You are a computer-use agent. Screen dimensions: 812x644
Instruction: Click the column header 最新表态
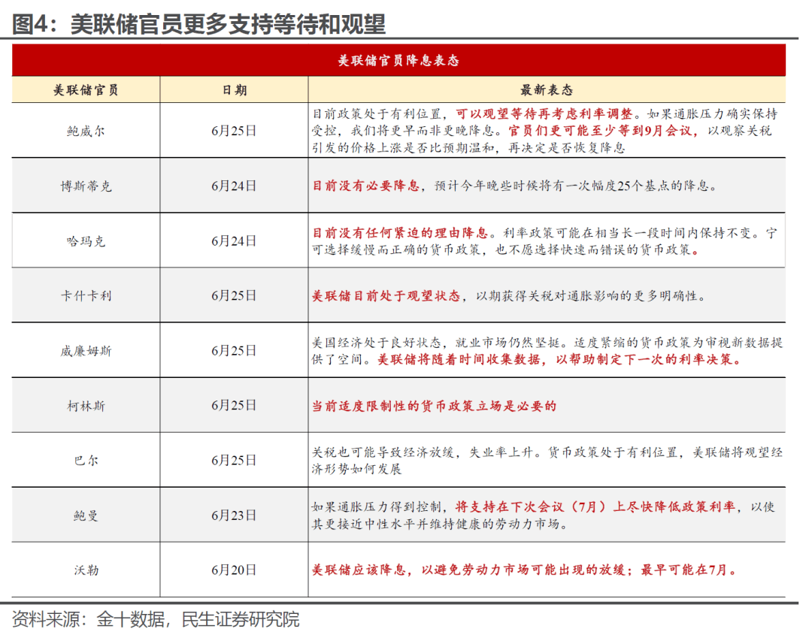coord(547,90)
